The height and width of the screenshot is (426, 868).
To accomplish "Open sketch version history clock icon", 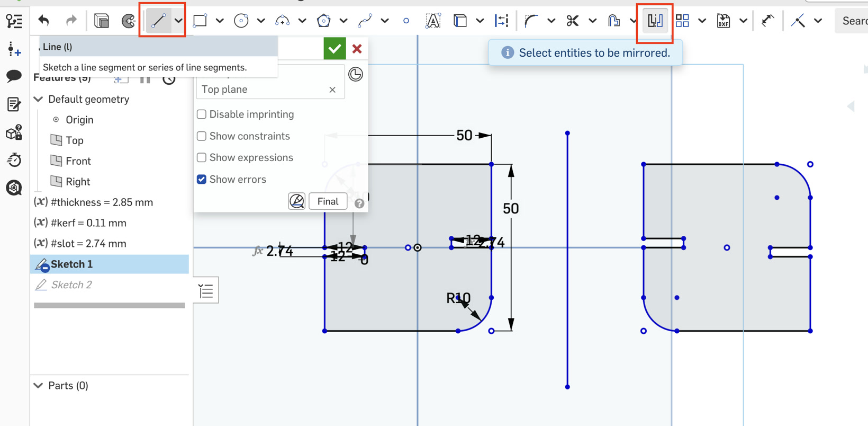I will [356, 74].
